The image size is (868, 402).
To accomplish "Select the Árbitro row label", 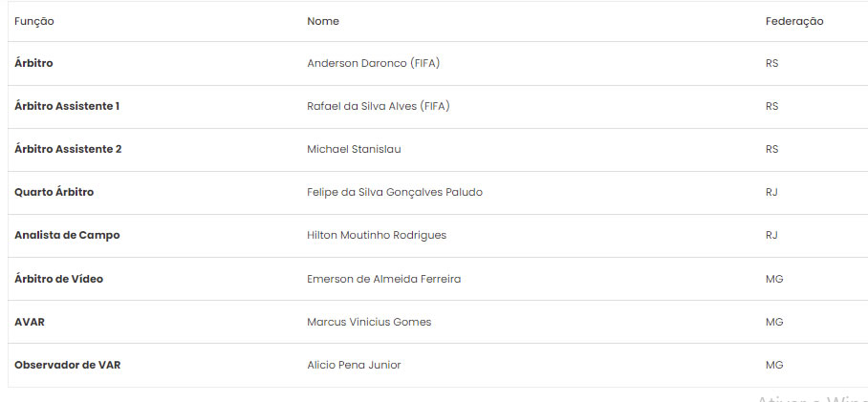I will (33, 64).
